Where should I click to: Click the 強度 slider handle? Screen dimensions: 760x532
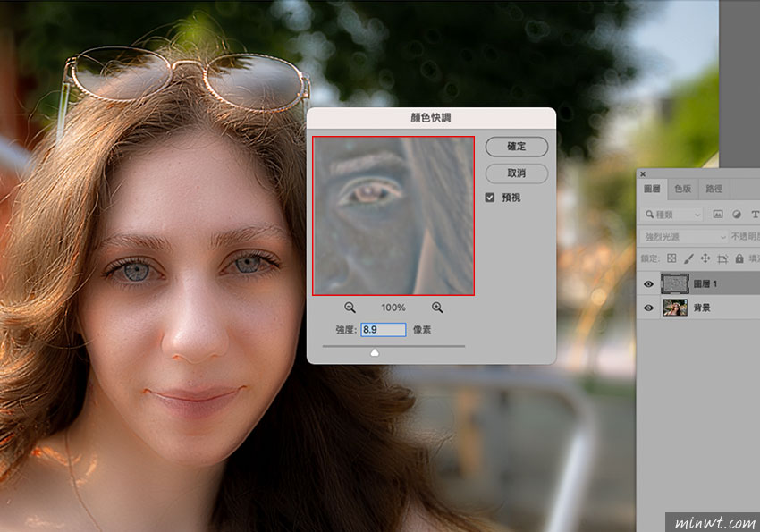(374, 352)
